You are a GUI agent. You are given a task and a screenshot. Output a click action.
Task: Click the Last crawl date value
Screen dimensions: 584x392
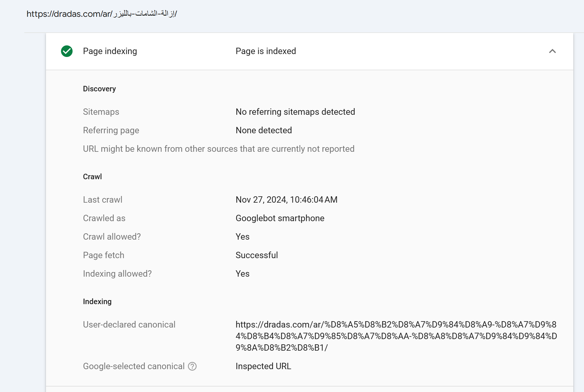(286, 200)
